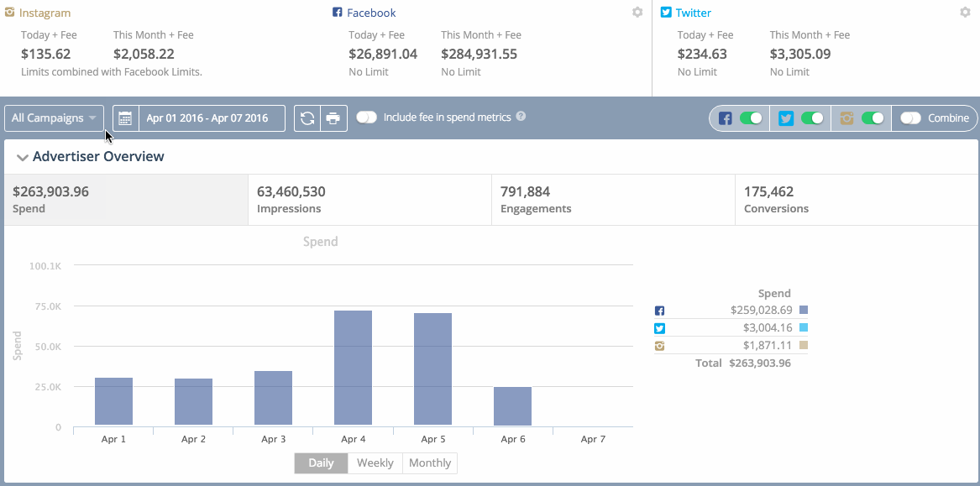Collapse the Advertiser Overview section
980x486 pixels.
tap(23, 157)
